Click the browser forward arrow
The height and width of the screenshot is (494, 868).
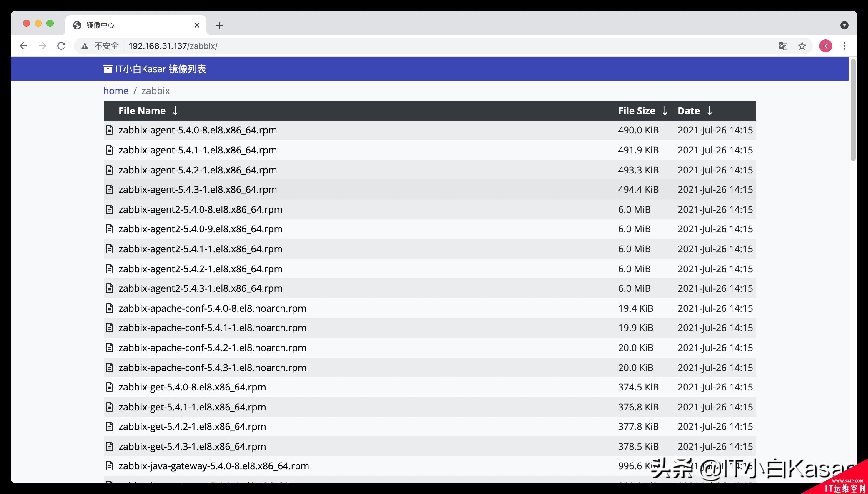[x=42, y=46]
